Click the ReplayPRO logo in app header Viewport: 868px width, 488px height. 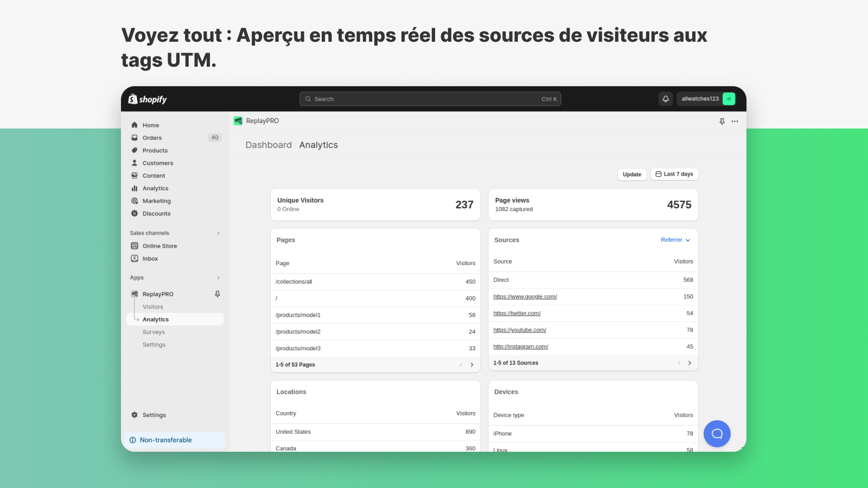tap(238, 121)
